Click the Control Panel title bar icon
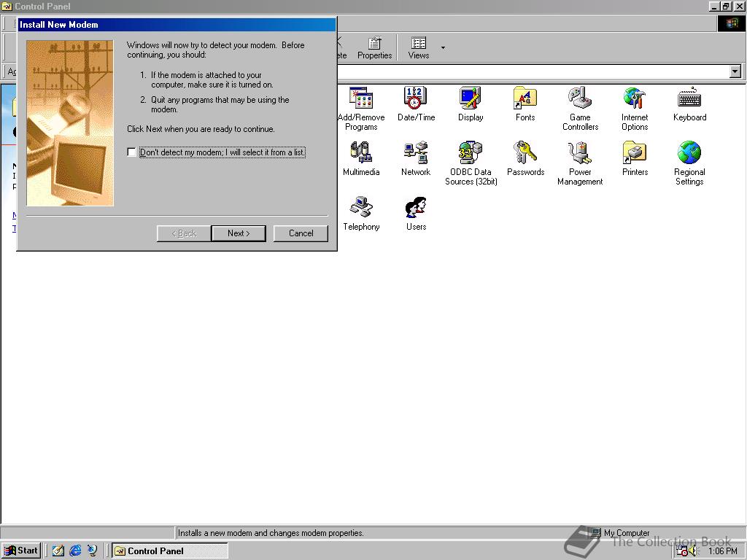The height and width of the screenshot is (560, 747). click(x=7, y=6)
